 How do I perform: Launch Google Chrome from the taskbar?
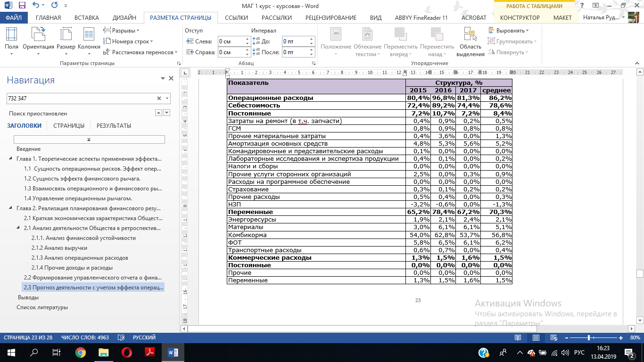[x=80, y=352]
